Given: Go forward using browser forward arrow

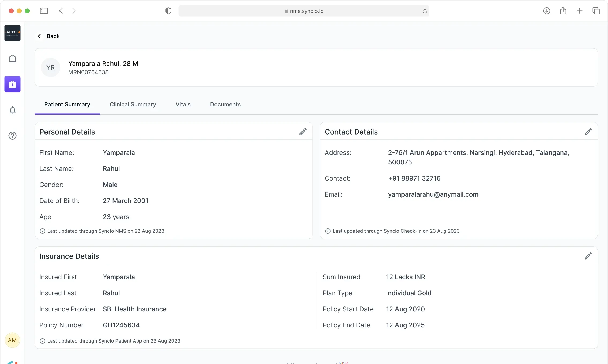Looking at the screenshot, I should (74, 11).
